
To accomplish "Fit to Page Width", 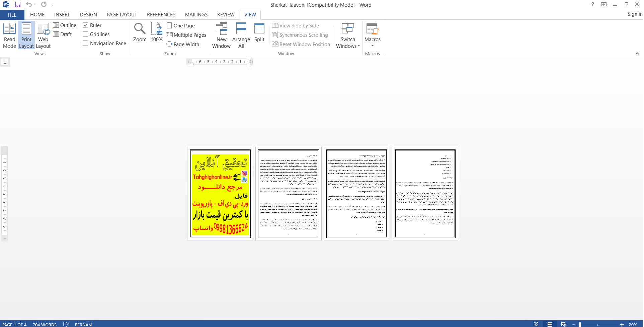I will [x=183, y=44].
